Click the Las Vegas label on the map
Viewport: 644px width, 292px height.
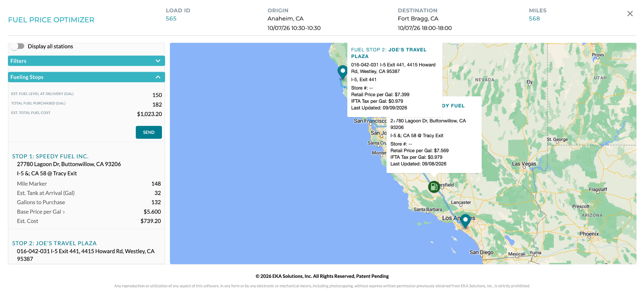[x=524, y=164]
